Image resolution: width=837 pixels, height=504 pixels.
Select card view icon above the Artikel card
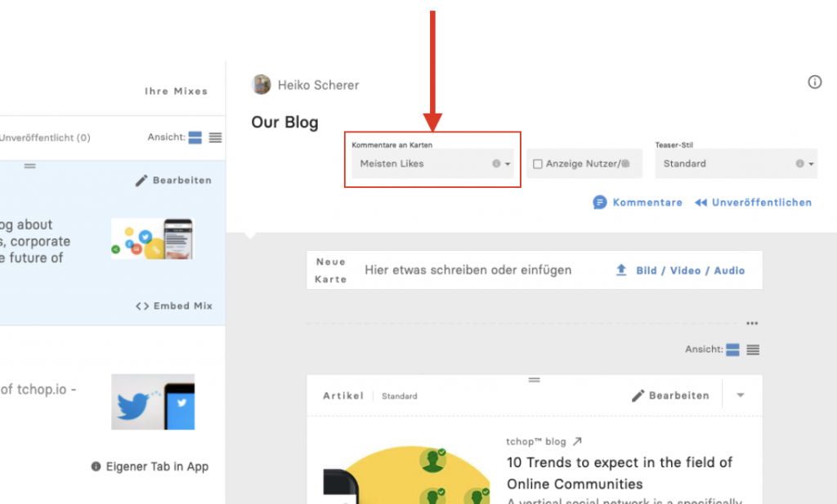[733, 350]
